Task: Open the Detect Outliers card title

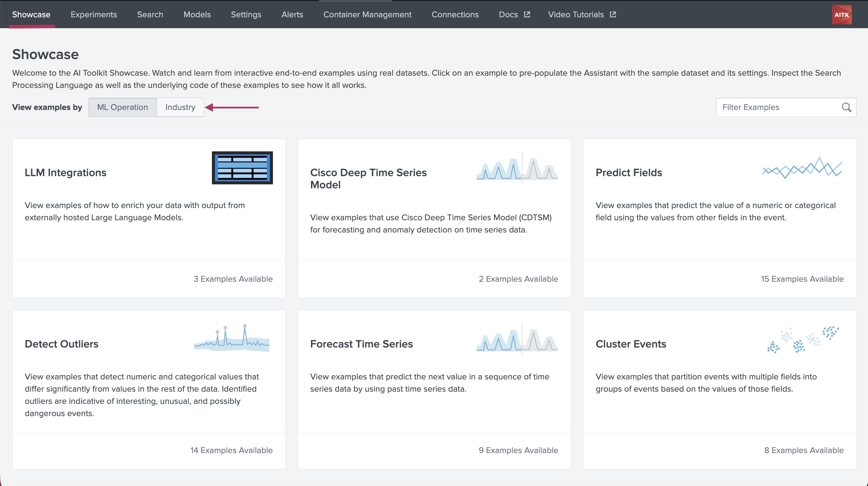Action: pos(61,344)
